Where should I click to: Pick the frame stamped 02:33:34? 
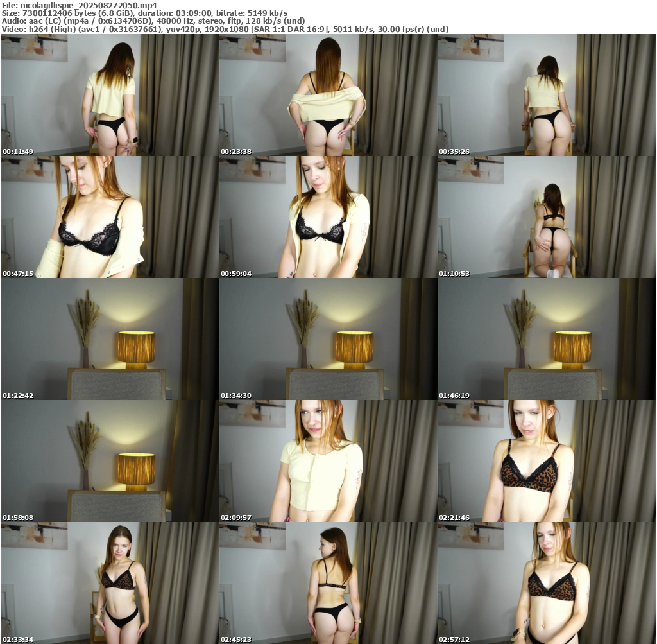110,583
